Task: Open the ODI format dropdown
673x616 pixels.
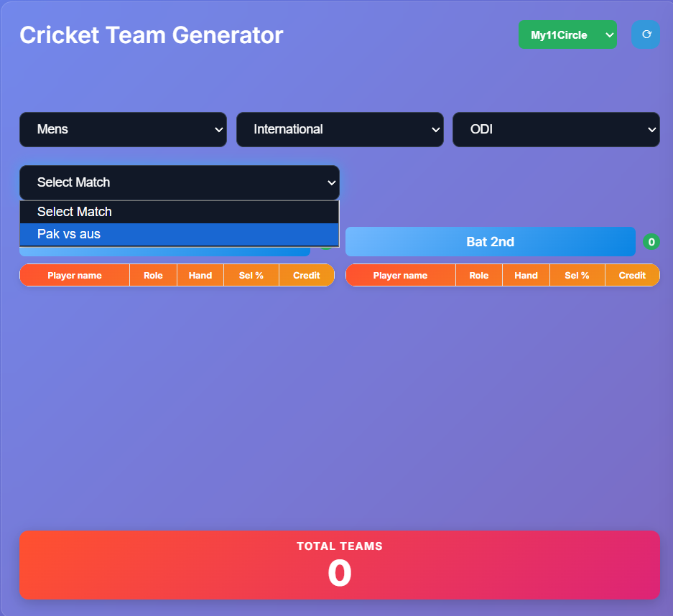Action: point(556,129)
